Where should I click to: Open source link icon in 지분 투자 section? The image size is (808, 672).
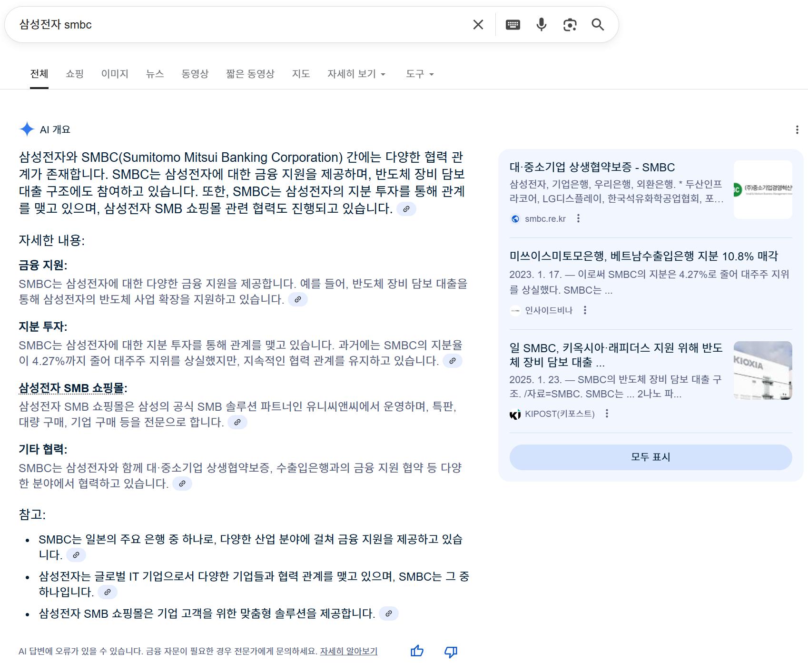pyautogui.click(x=453, y=361)
